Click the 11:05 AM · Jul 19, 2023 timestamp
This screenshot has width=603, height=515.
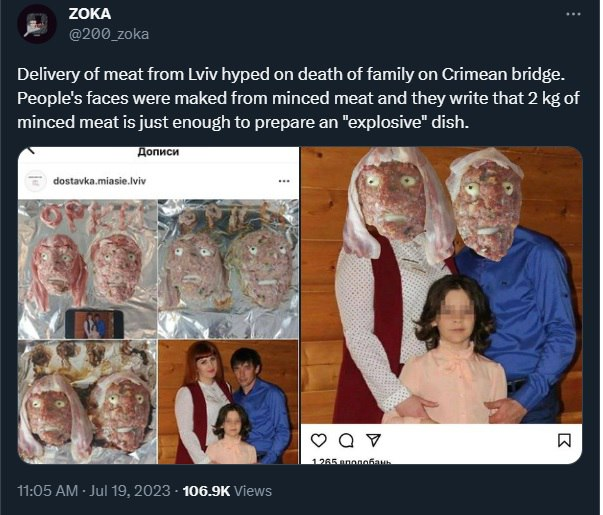[94, 491]
